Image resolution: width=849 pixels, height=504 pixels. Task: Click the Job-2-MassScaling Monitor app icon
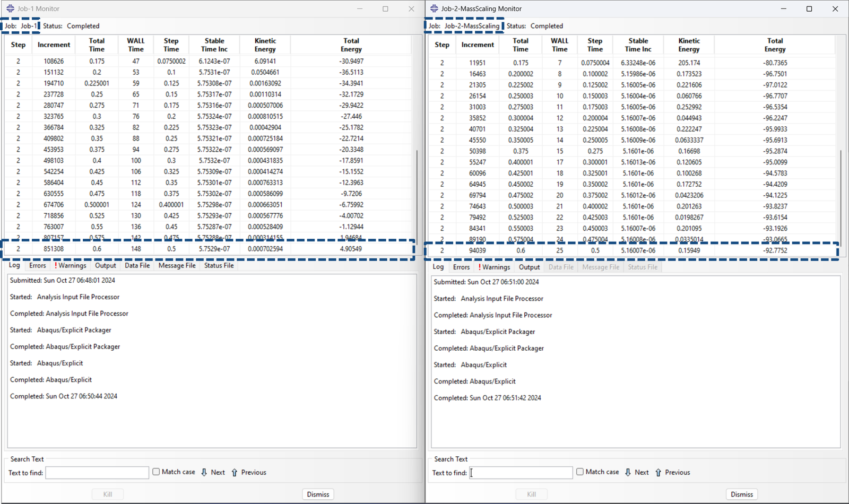[434, 8]
